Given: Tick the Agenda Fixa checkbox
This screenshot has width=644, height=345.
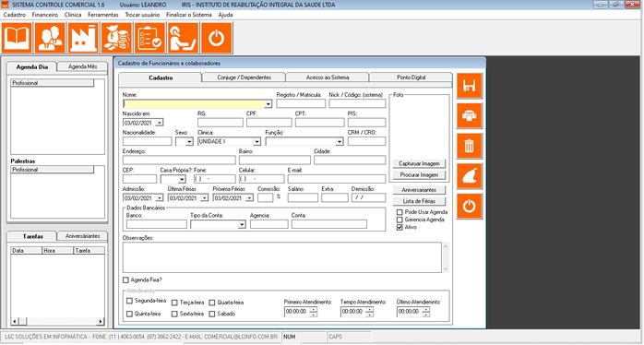Looking at the screenshot, I should (125, 280).
